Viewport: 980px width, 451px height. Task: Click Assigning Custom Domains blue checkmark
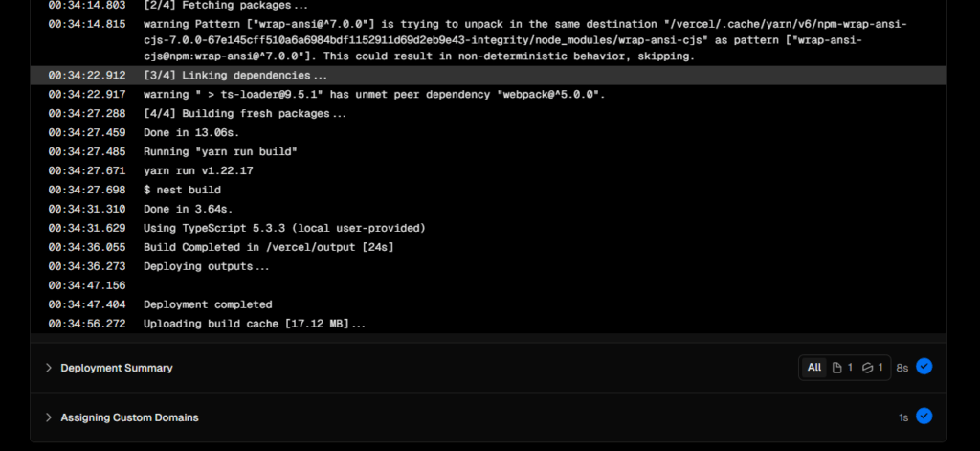coord(924,417)
